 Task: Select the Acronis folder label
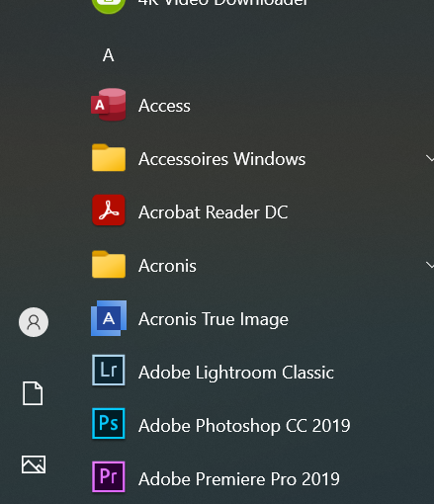pos(167,266)
